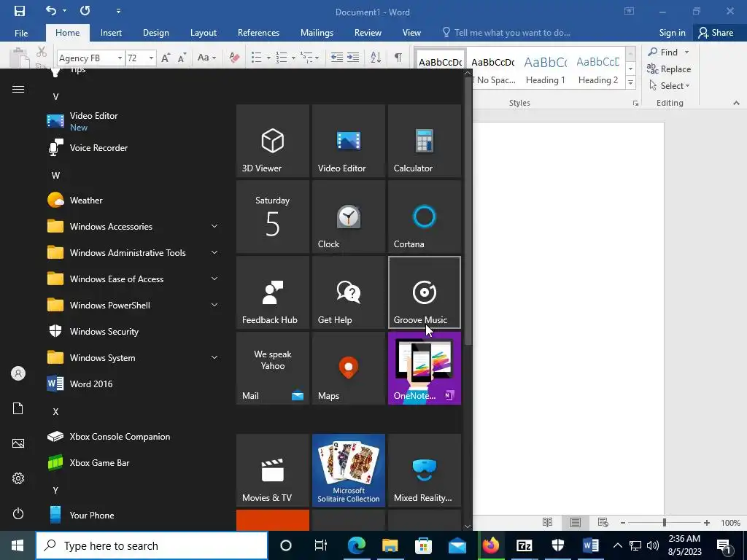747x560 pixels.
Task: Open the Maps tile
Action: pyautogui.click(x=348, y=368)
